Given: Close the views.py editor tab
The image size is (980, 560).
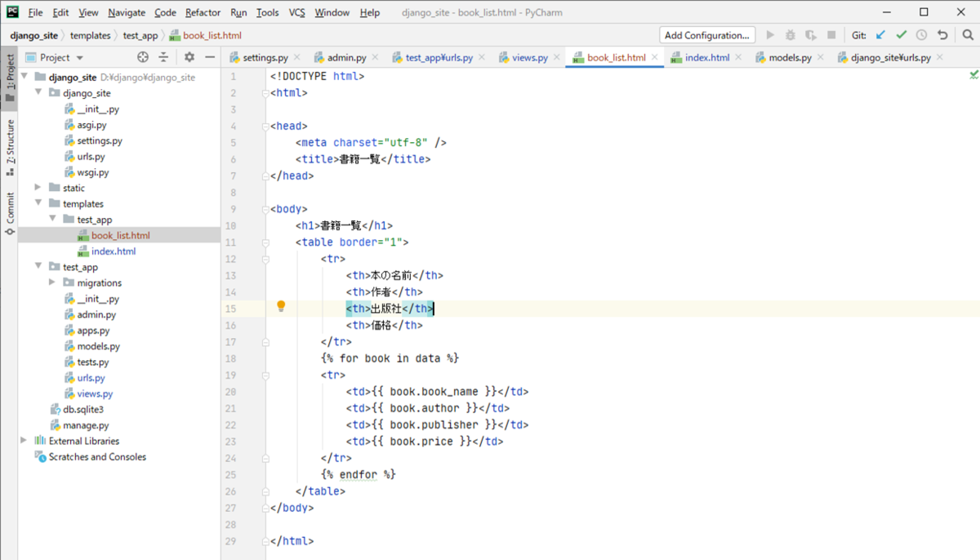Looking at the screenshot, I should click(x=557, y=57).
